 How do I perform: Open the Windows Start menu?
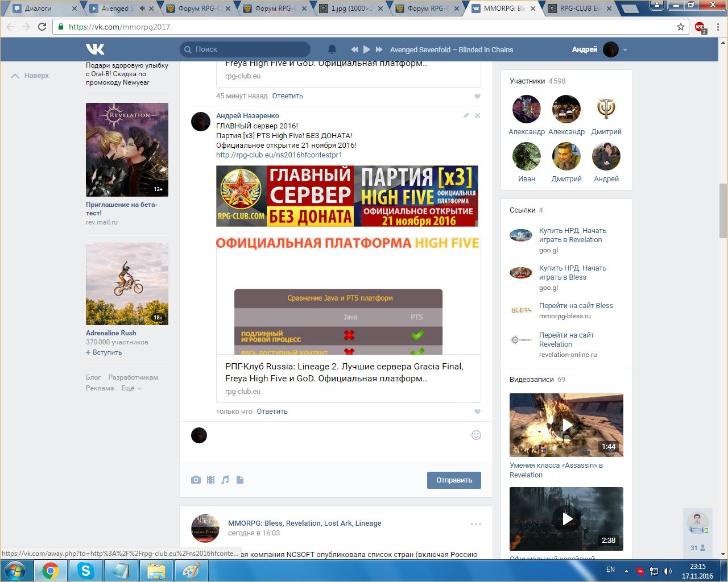click(15, 570)
